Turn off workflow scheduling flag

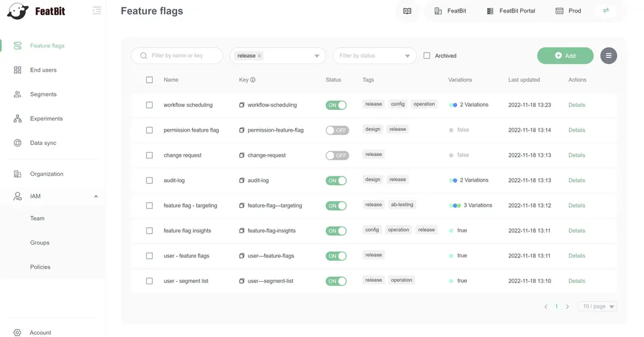(336, 105)
